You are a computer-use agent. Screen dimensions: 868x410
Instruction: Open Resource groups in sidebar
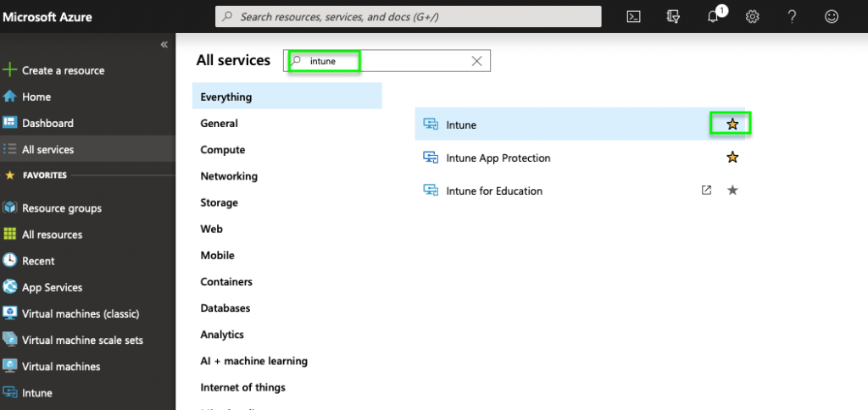click(61, 208)
